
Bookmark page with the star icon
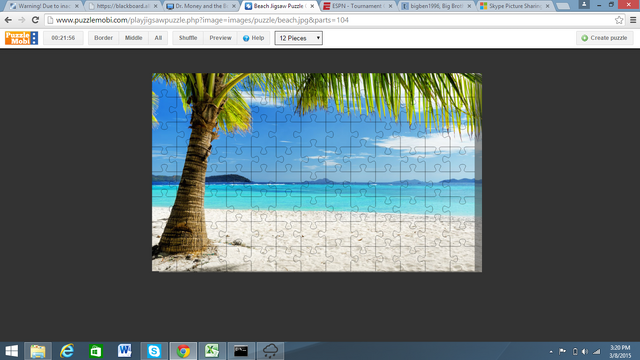click(619, 20)
